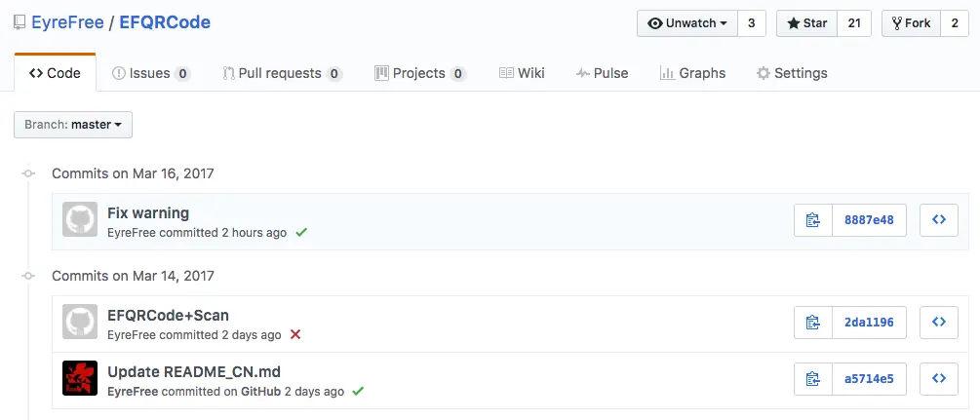980x420 pixels.
Task: View the stargazers count 21
Action: click(x=854, y=23)
